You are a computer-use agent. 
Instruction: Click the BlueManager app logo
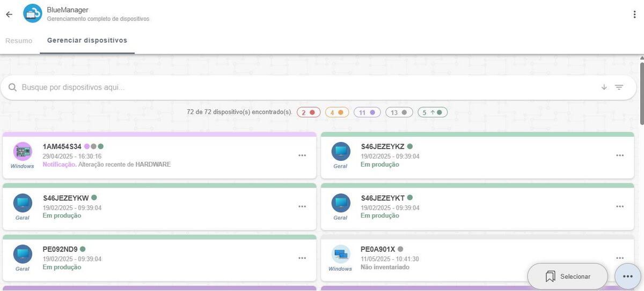tap(33, 14)
